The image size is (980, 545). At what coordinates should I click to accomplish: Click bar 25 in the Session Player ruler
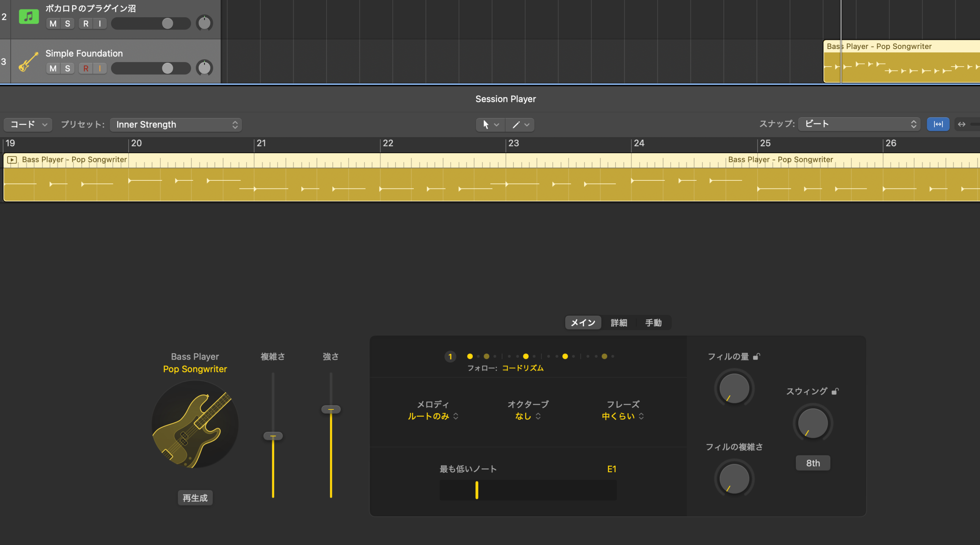(x=765, y=144)
